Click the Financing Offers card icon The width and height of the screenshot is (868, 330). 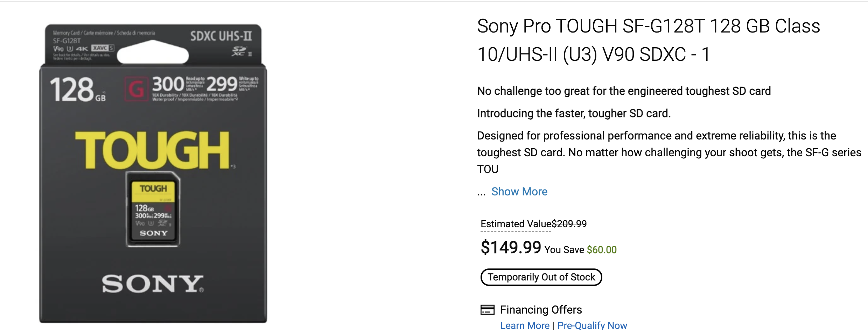487,310
